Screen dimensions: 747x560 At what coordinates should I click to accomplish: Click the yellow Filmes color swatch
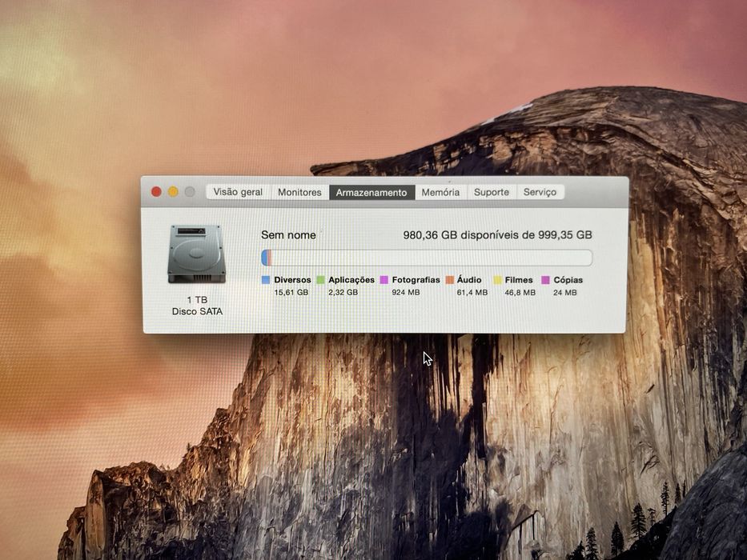(x=497, y=280)
